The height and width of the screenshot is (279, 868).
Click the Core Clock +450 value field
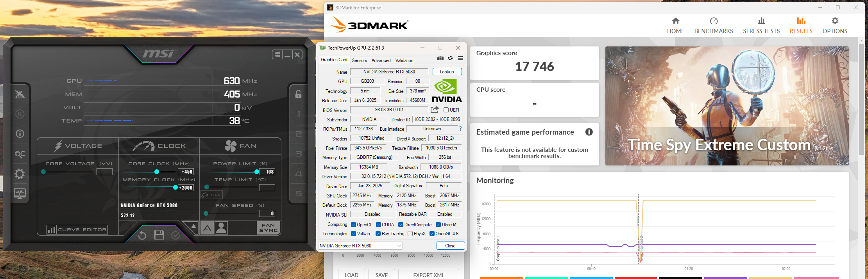186,172
